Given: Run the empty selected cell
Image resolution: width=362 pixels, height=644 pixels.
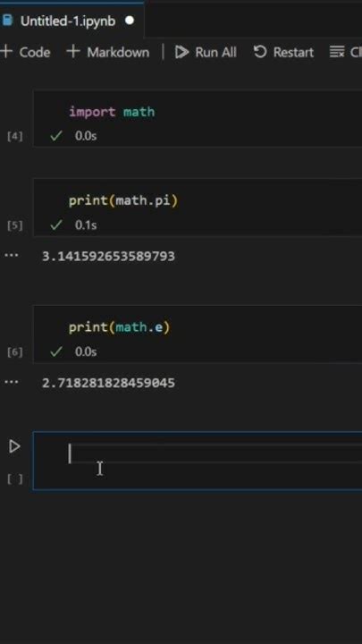Looking at the screenshot, I should click(x=14, y=446).
